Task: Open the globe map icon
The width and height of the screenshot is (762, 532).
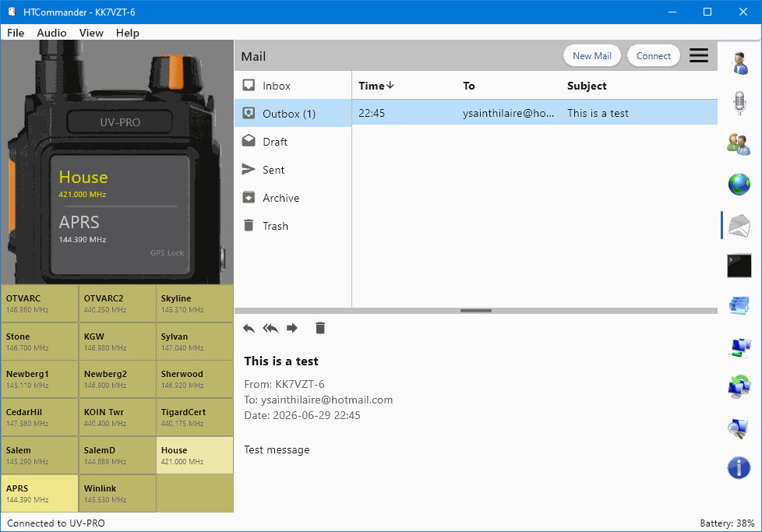Action: (739, 184)
